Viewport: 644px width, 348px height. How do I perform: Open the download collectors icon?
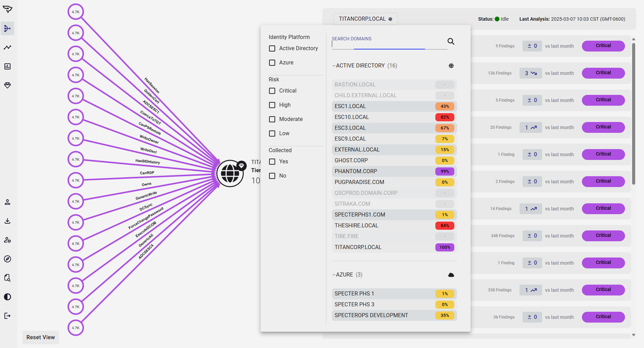(7, 221)
